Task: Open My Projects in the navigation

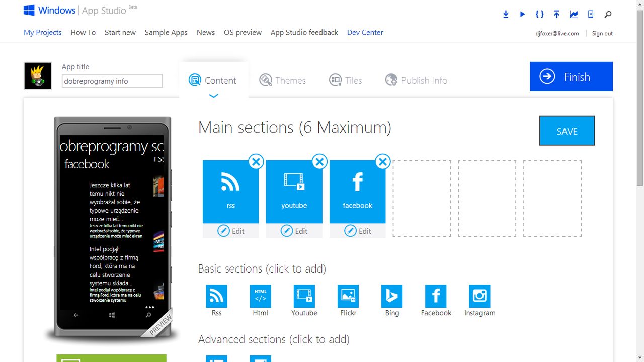Action: point(43,32)
